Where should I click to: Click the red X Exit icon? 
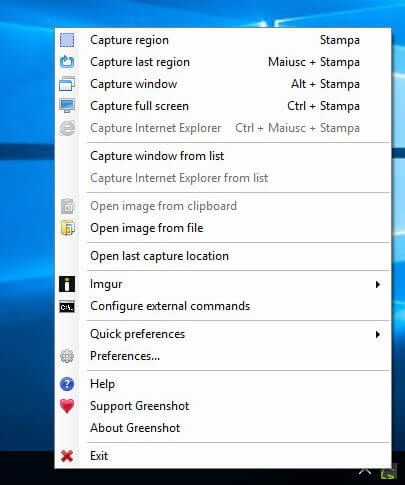pyautogui.click(x=67, y=456)
